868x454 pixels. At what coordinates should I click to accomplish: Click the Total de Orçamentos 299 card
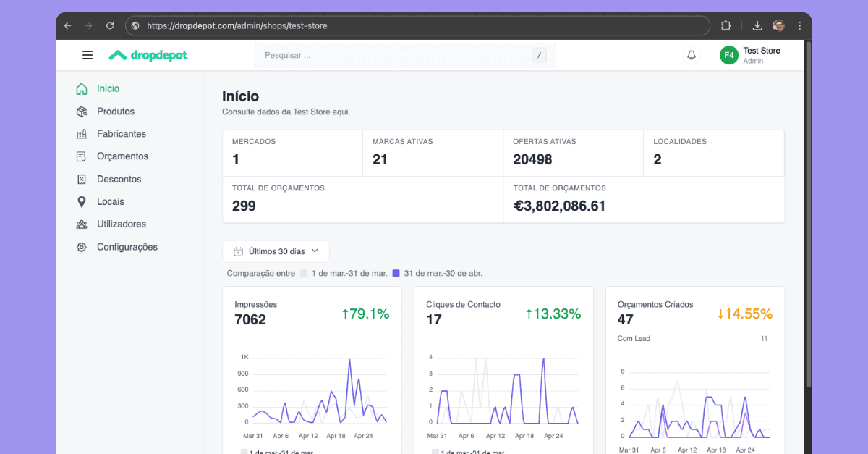coord(362,199)
